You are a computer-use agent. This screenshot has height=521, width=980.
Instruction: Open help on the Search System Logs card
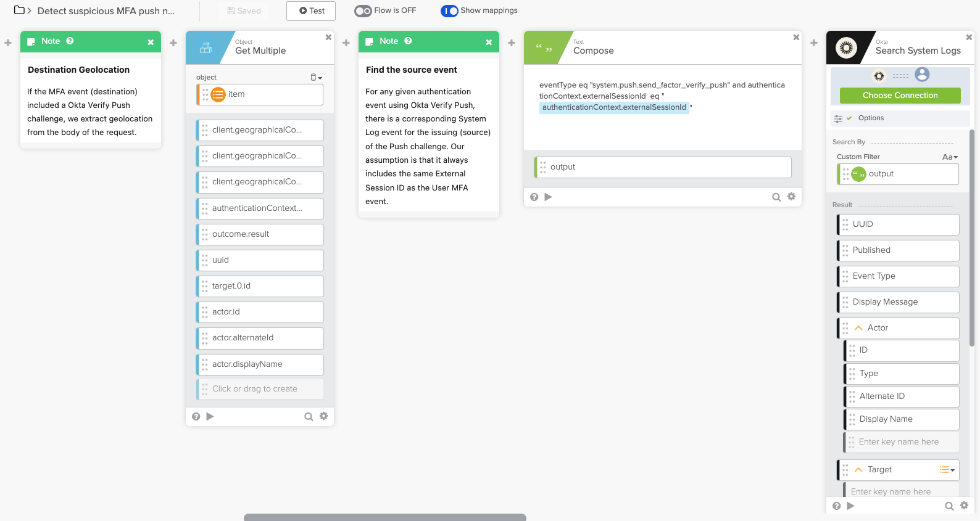coord(836,506)
